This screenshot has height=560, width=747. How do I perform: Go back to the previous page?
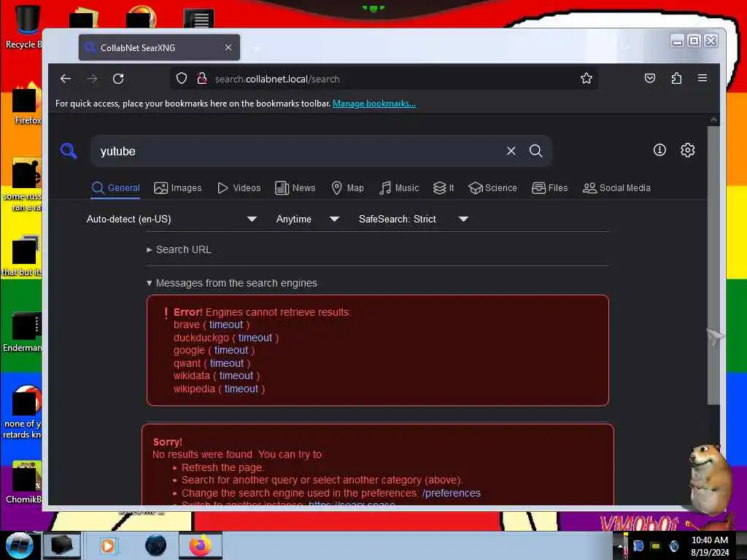point(66,79)
